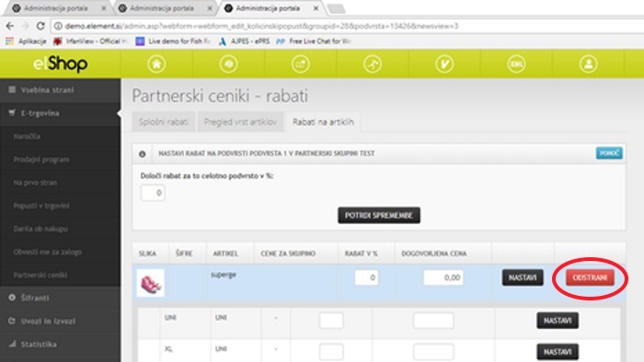
Task: Click NASTAVI in the first UNI row
Action: click(558, 320)
